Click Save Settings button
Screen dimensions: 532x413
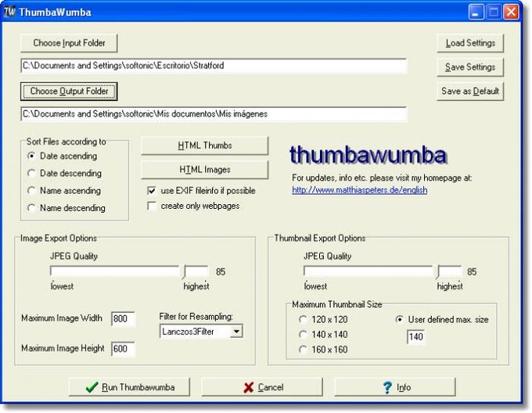[470, 67]
